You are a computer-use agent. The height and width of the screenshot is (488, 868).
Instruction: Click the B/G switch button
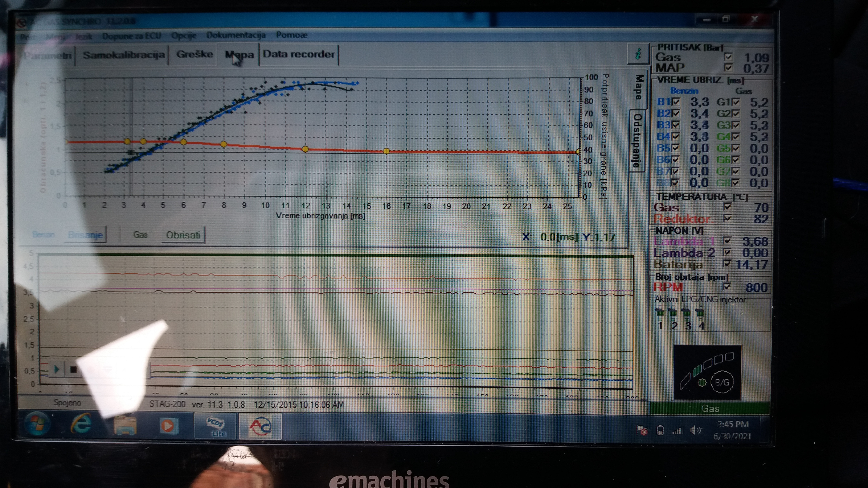click(722, 382)
